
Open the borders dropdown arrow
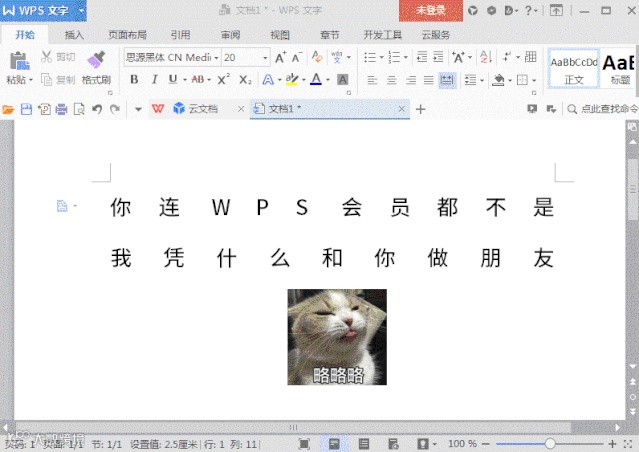tap(534, 80)
